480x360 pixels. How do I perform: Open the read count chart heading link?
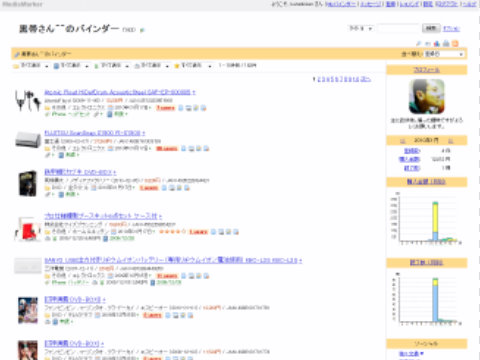coord(426,263)
